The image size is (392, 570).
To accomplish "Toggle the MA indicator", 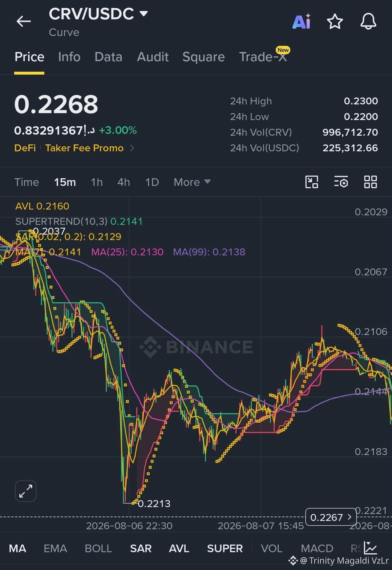I will click(17, 548).
